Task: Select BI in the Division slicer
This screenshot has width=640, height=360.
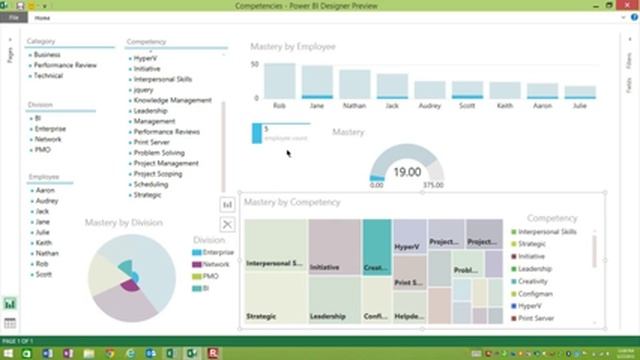Action: pyautogui.click(x=38, y=118)
